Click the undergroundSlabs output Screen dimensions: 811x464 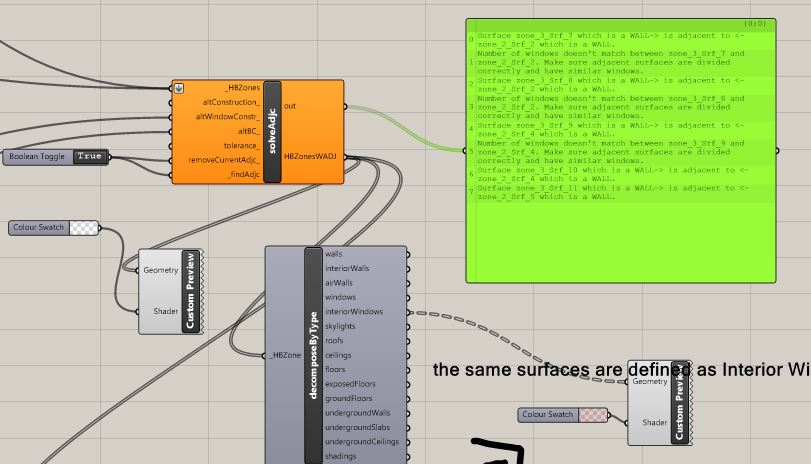click(357, 428)
